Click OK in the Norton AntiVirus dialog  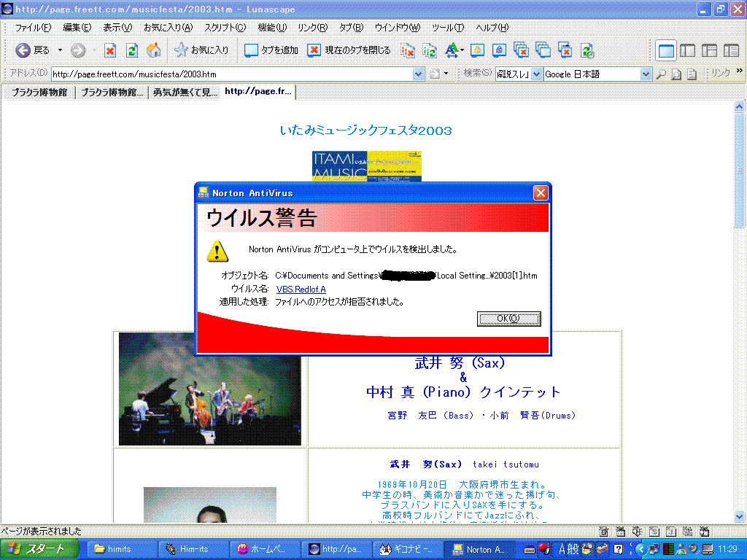(x=508, y=319)
